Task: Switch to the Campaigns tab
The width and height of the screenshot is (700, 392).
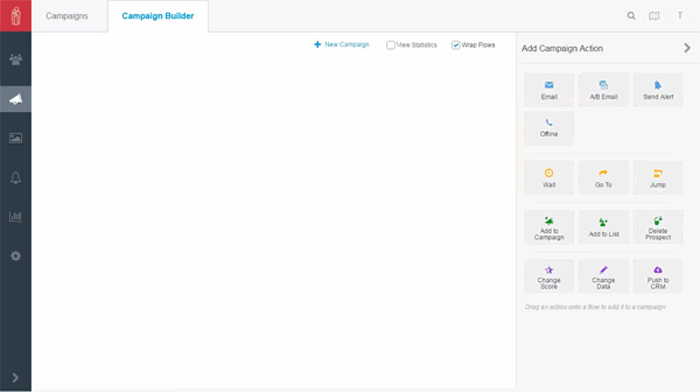Action: [67, 16]
